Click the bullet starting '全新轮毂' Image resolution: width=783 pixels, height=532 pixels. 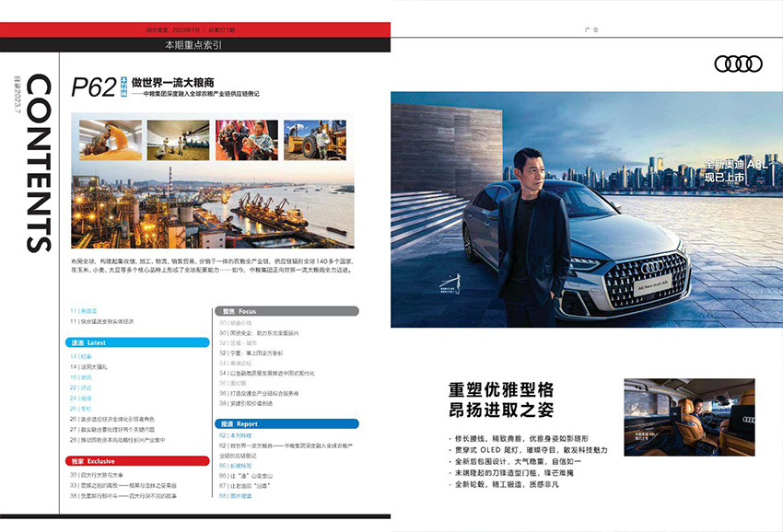point(503,484)
